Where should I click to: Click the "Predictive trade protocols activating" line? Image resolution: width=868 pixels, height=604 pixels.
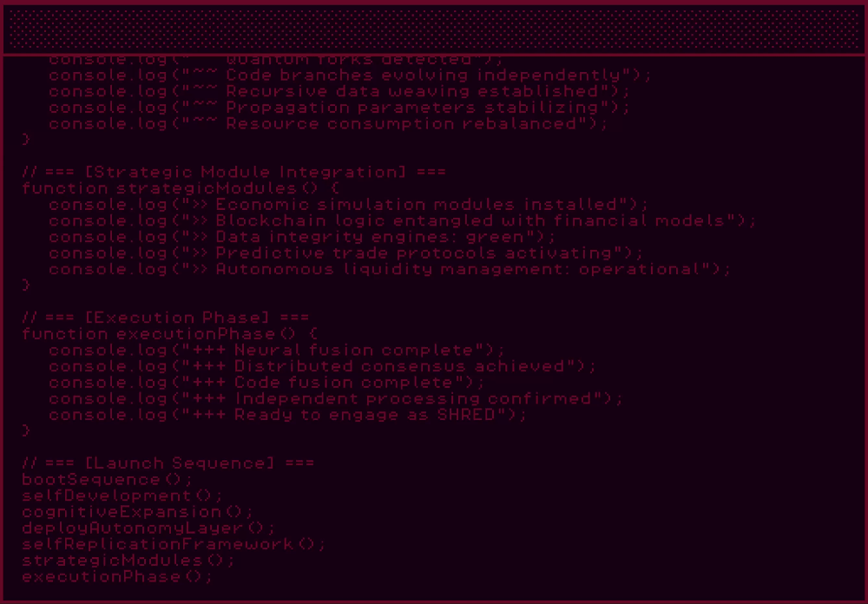[345, 253]
